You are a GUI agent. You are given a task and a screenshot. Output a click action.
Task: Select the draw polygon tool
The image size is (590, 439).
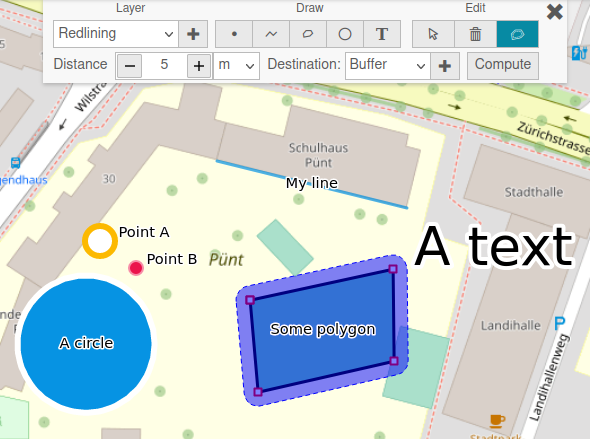308,34
